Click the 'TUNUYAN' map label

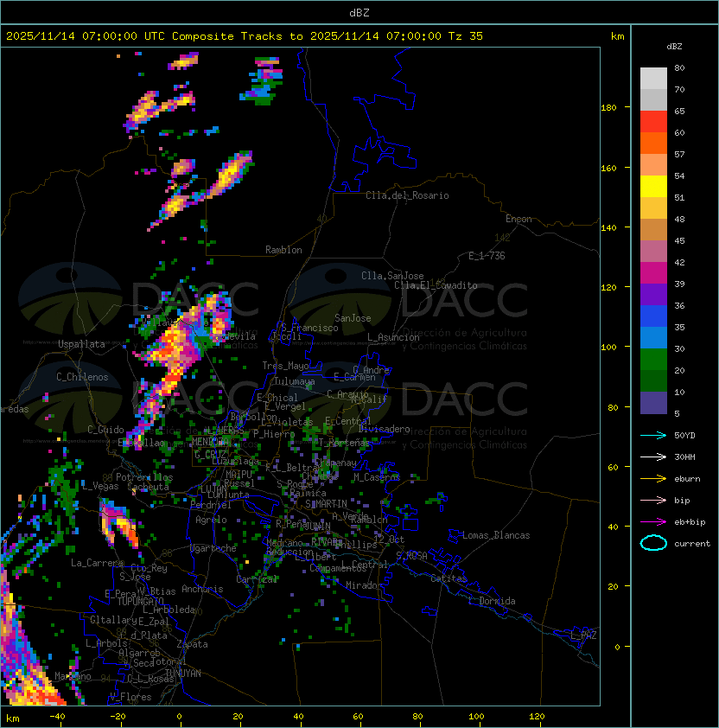(x=183, y=674)
